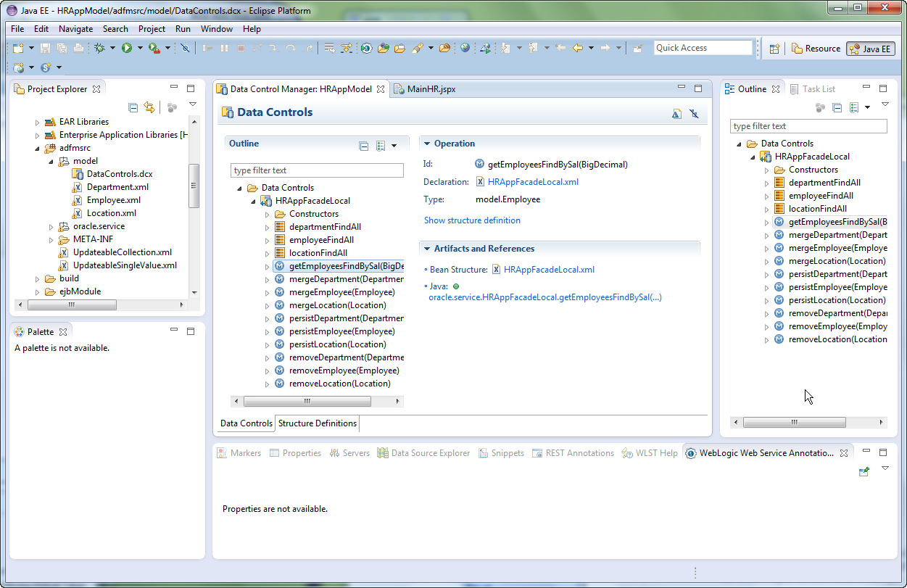This screenshot has width=907, height=588.
Task: Click the Bean Structure HRAppFacadeLocal.xml link
Action: [549, 270]
